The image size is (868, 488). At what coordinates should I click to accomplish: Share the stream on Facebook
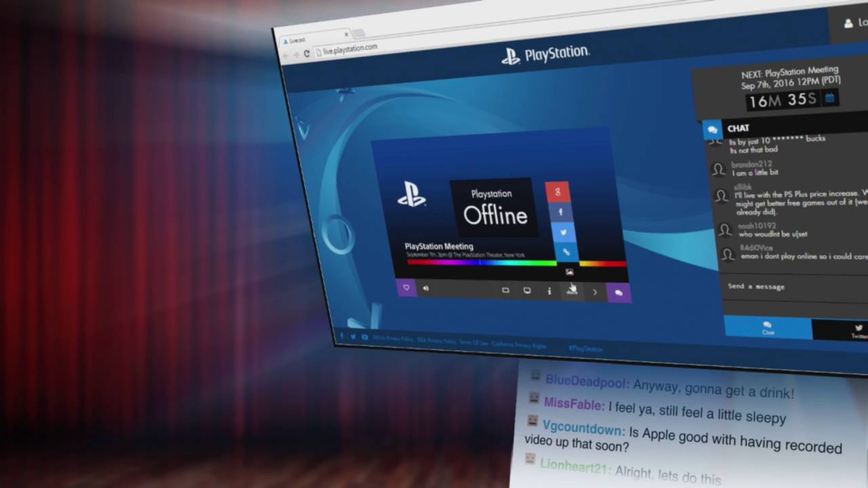coord(561,212)
